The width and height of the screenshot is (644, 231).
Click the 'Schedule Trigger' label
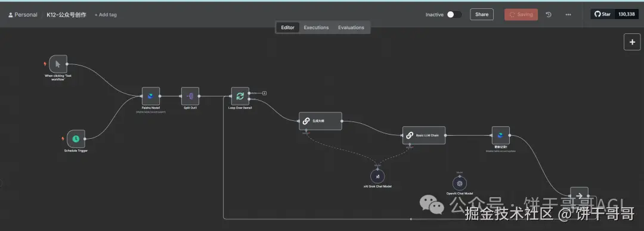click(x=76, y=151)
